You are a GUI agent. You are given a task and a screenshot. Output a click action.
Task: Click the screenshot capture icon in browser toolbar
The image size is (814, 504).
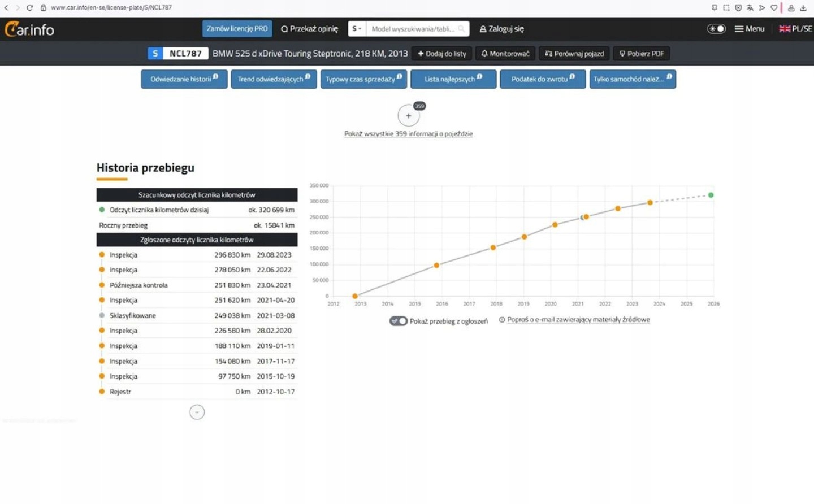tap(726, 8)
